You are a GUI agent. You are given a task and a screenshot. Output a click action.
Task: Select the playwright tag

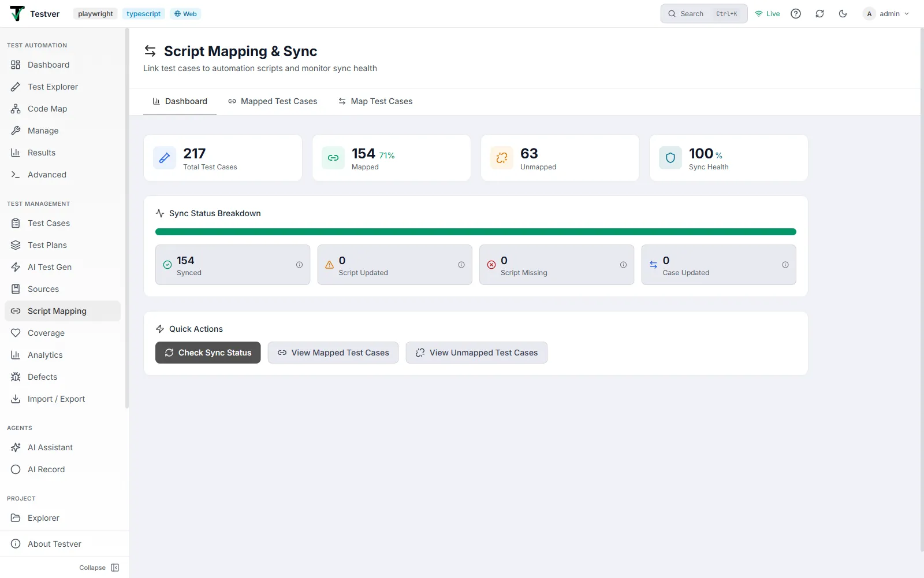95,14
